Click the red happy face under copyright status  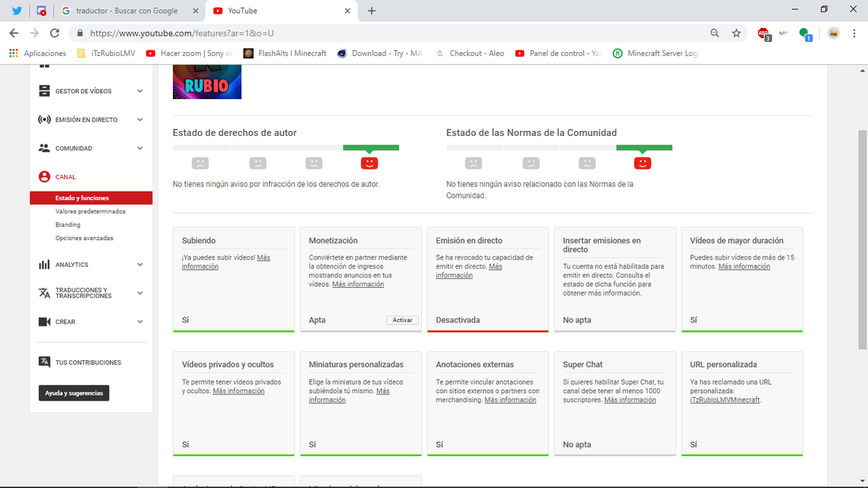pyautogui.click(x=369, y=163)
